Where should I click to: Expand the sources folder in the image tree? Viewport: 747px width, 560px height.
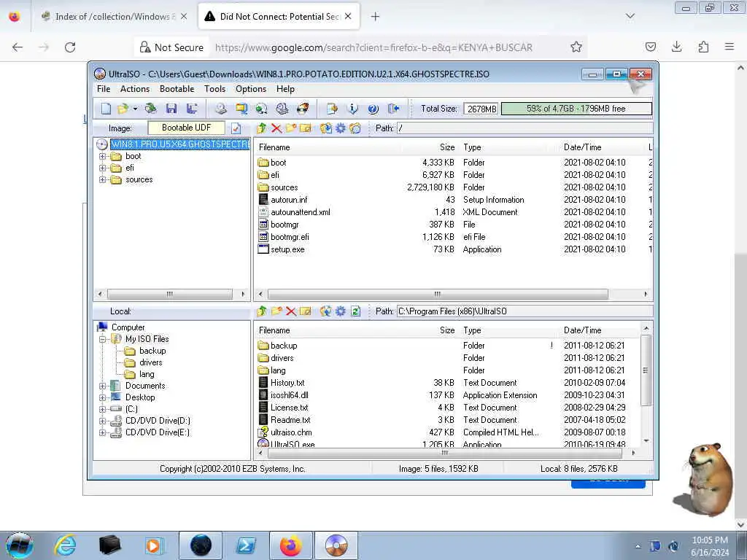[102, 179]
